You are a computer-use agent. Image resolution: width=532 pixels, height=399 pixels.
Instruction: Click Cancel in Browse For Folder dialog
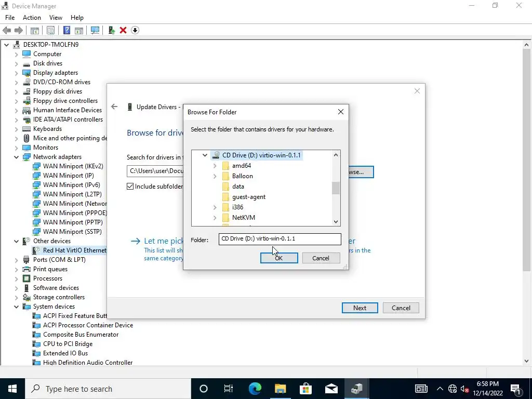pos(321,258)
